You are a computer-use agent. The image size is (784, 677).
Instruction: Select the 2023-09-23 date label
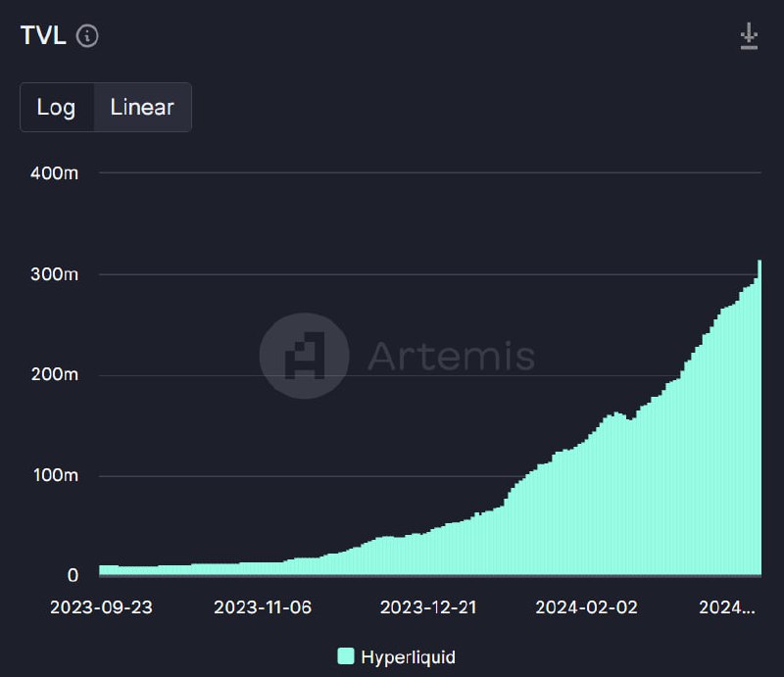(x=101, y=607)
